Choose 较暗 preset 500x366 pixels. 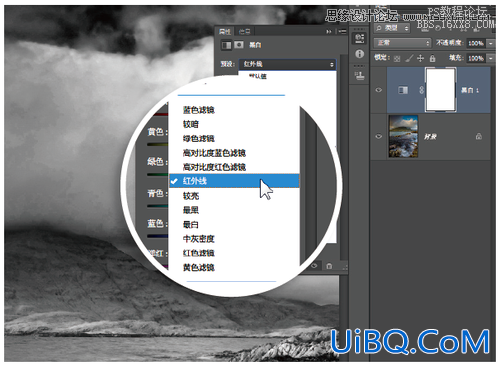point(191,124)
